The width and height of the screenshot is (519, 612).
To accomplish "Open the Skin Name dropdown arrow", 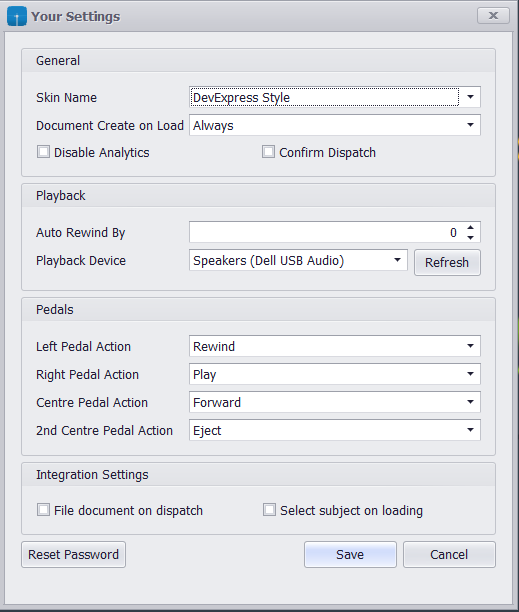I will point(470,97).
